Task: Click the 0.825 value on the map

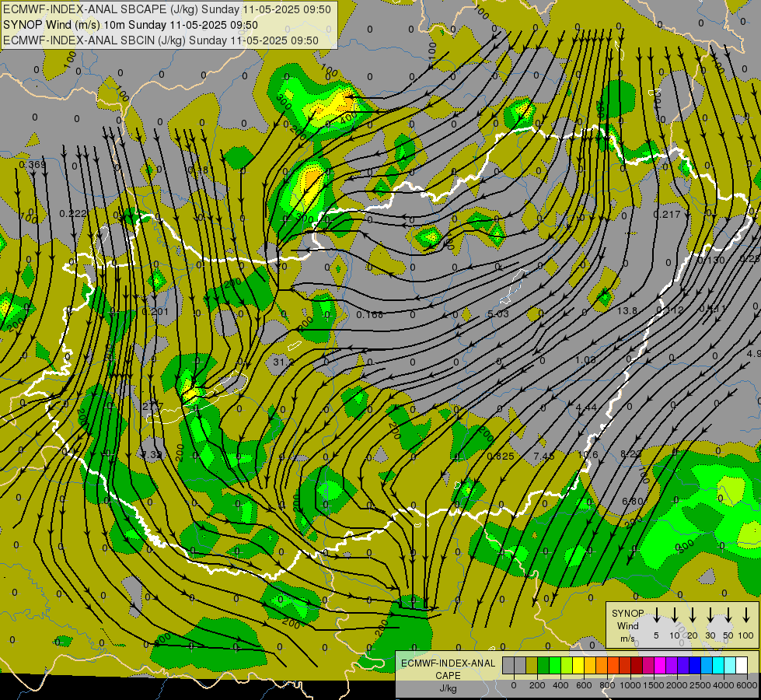Action: (501, 456)
